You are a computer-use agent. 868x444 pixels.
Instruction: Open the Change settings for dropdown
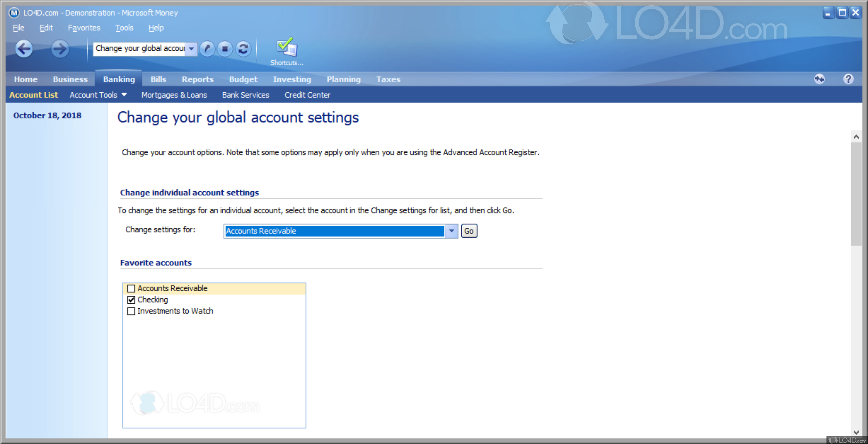point(451,231)
